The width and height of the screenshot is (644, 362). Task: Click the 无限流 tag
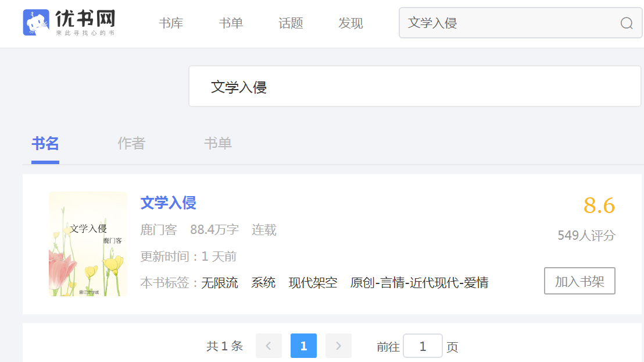(219, 283)
